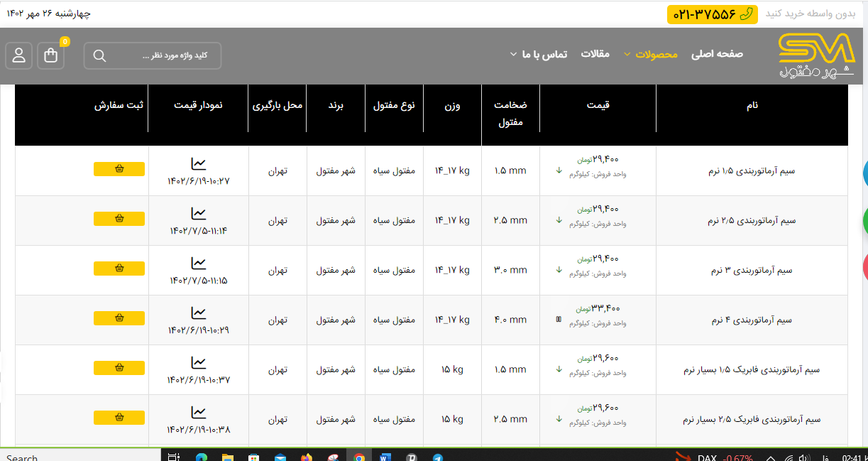Click the magnifier search icon
Image resolution: width=868 pixels, height=461 pixels.
99,56
